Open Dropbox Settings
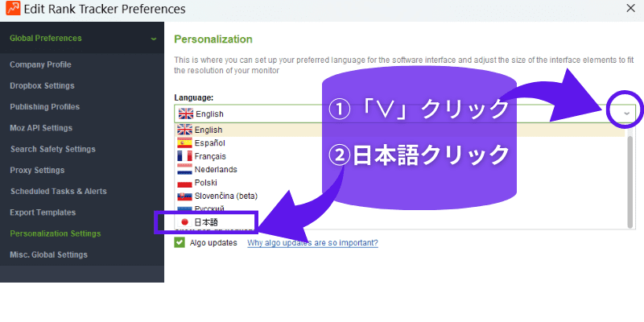The width and height of the screenshot is (644, 322). [43, 85]
